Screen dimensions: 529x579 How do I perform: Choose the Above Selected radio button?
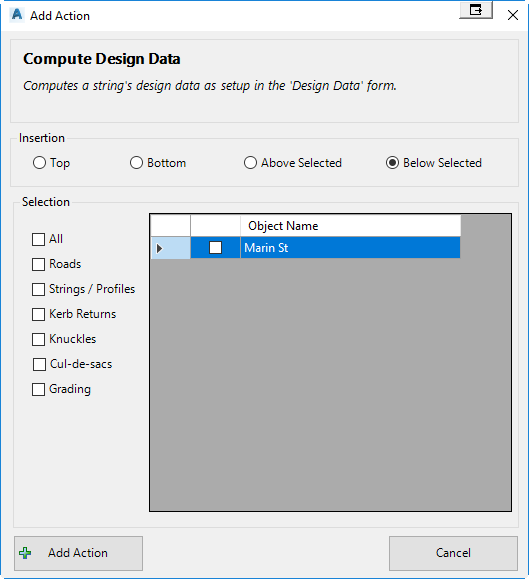tap(250, 163)
